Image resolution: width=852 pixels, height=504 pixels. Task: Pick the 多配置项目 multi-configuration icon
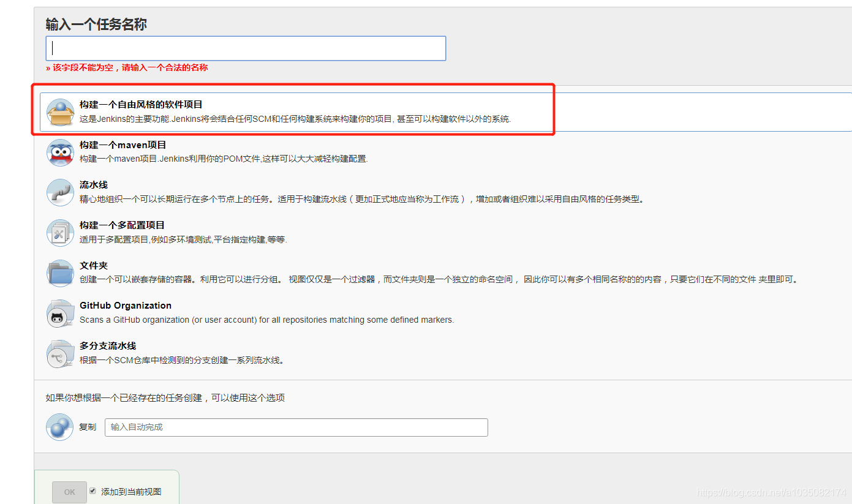pyautogui.click(x=60, y=233)
